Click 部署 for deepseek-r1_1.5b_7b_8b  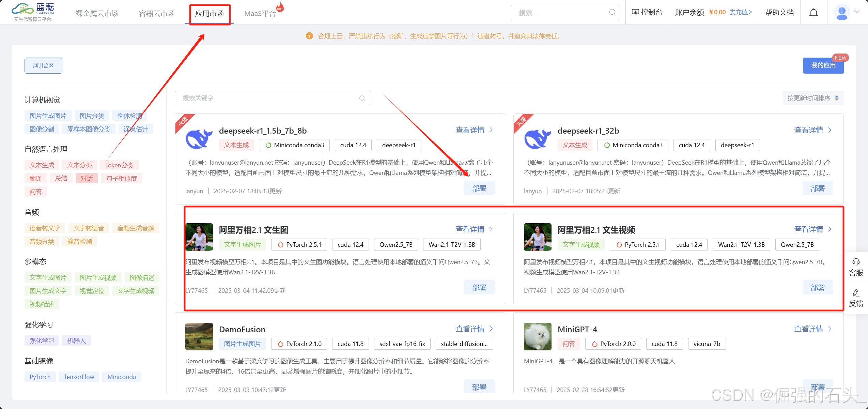pos(479,188)
